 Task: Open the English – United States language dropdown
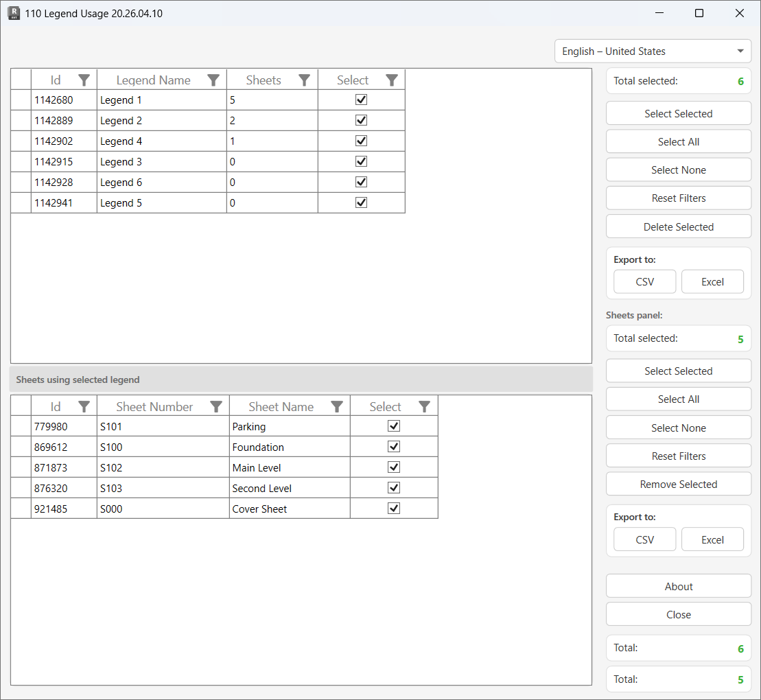pyautogui.click(x=653, y=51)
